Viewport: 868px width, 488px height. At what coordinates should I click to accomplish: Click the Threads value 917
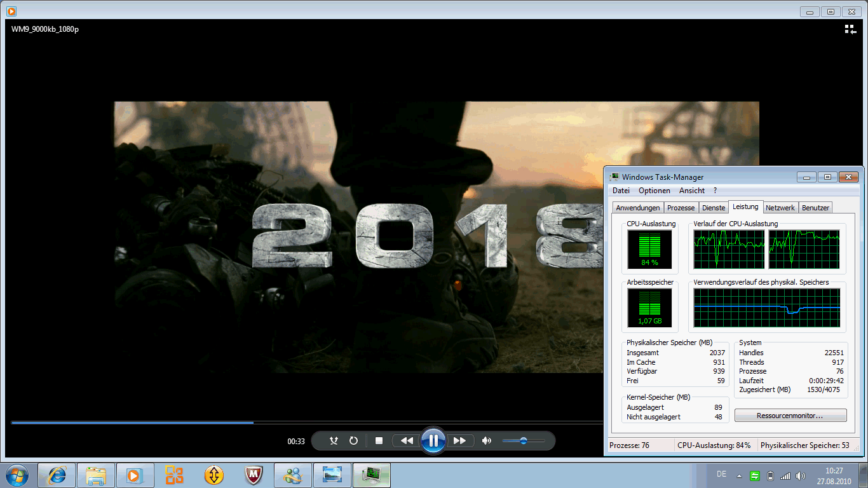838,362
